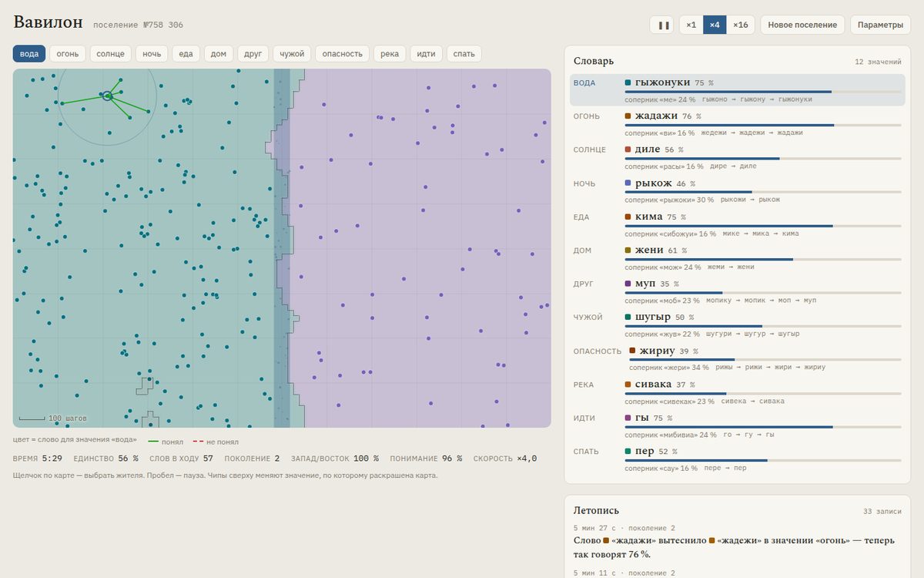Image resolution: width=924 pixels, height=578 pixels.
Task: Select the ОГОНЬ dictionary row label
Action: [587, 116]
